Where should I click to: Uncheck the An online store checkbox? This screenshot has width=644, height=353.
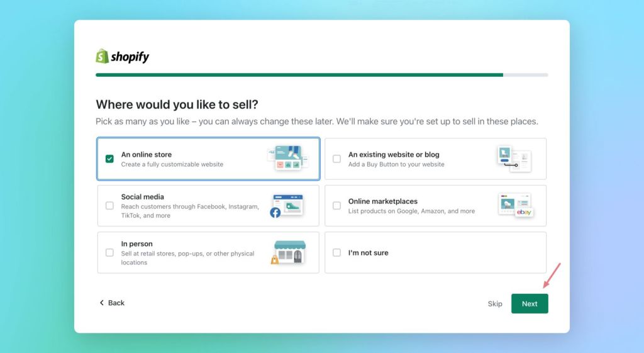109,159
